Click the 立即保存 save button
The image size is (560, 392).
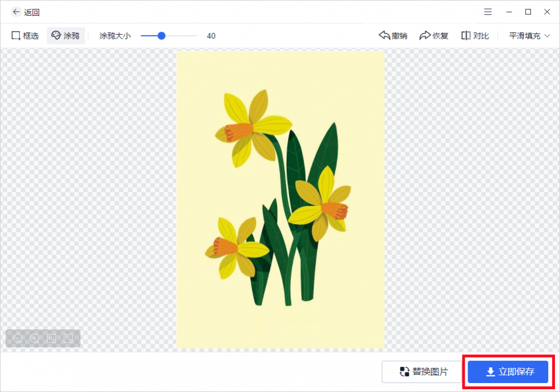(x=507, y=371)
